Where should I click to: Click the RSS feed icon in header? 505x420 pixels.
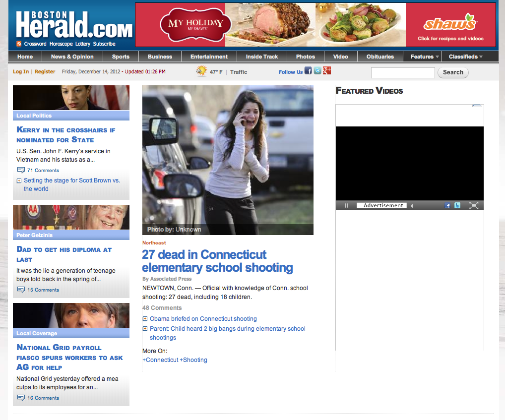19,44
